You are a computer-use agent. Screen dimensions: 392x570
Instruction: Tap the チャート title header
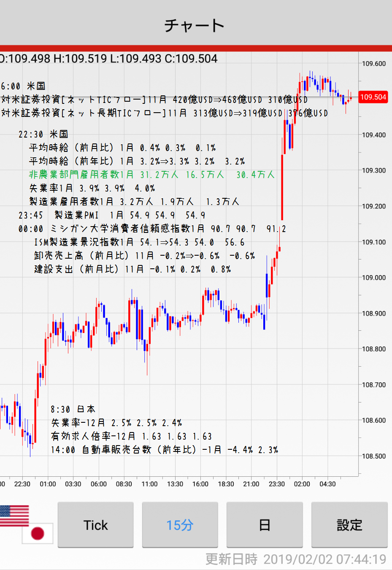click(x=195, y=25)
